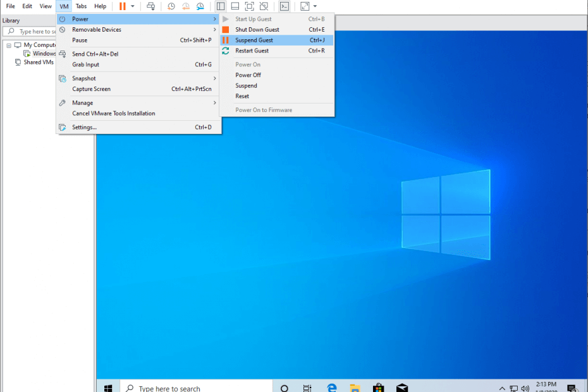
Task: Close the open VM menu
Action: click(x=64, y=6)
